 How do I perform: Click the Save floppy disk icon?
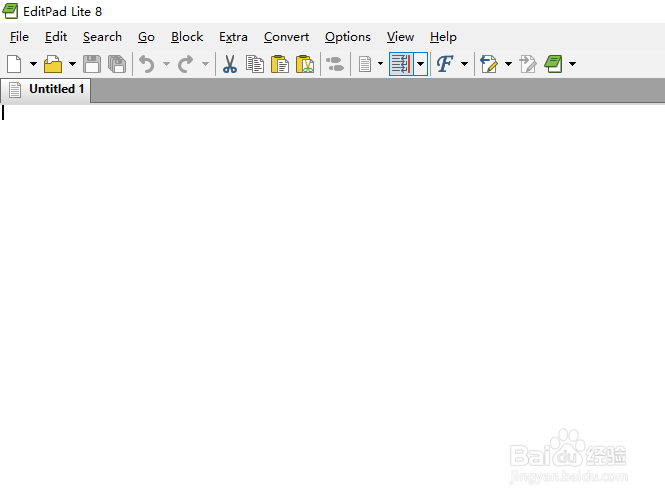tap(92, 64)
